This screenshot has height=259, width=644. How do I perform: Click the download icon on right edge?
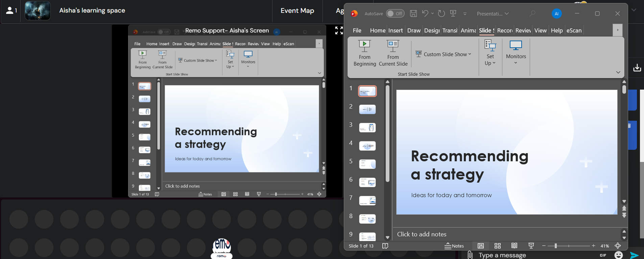(637, 68)
